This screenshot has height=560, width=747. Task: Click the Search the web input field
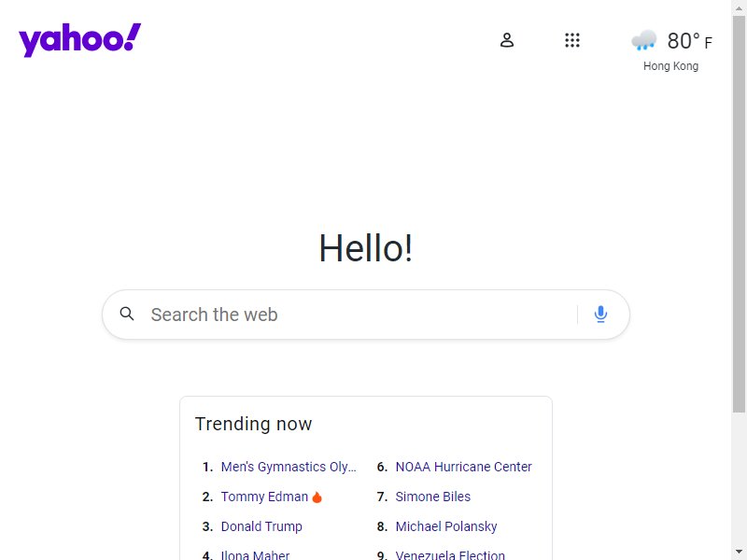pos(362,315)
